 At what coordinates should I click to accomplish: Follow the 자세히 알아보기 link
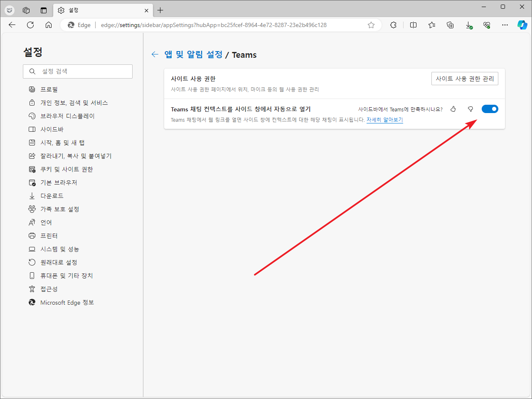coord(384,120)
